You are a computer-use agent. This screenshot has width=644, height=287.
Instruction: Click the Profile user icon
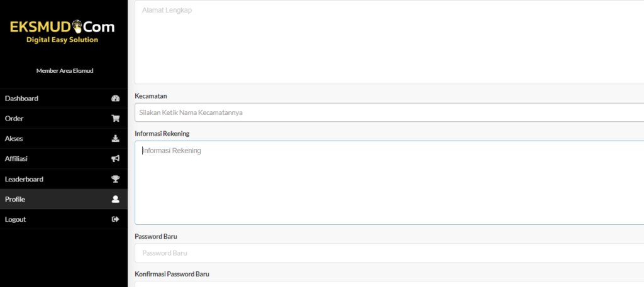116,199
